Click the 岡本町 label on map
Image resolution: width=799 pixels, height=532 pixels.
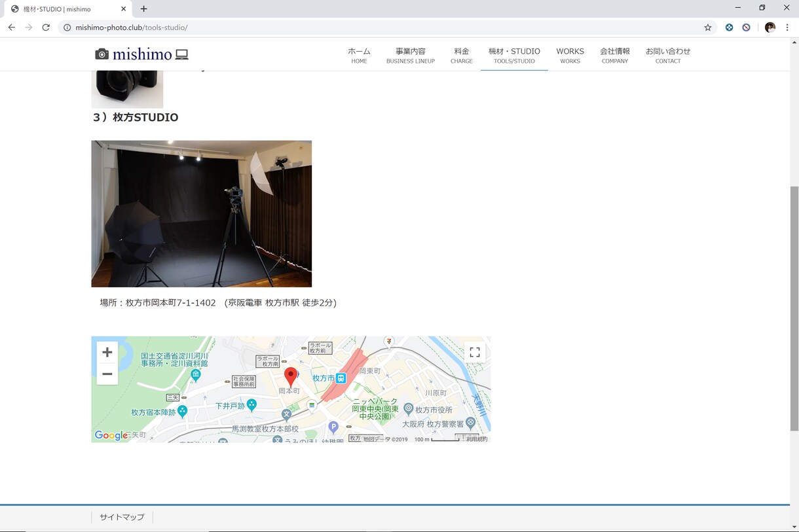point(289,391)
